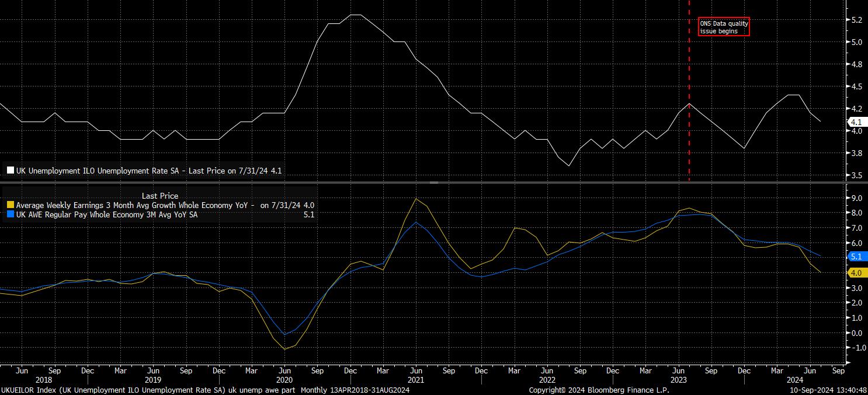Click the 2018 year label on time axis
Image resolution: width=868 pixels, height=395 pixels.
(44, 379)
